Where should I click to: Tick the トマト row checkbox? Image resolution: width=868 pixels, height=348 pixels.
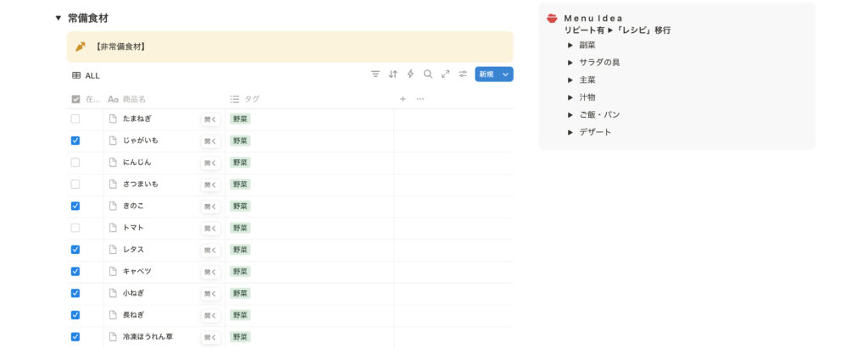pos(75,228)
